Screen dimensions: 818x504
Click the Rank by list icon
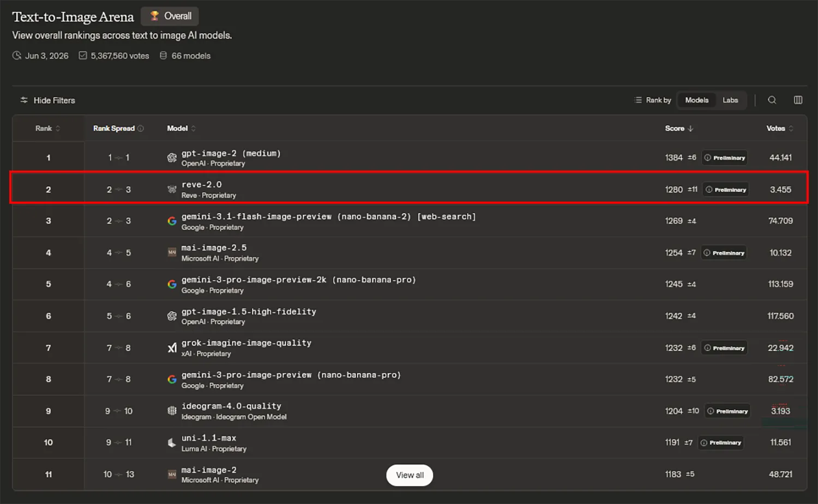tap(638, 100)
